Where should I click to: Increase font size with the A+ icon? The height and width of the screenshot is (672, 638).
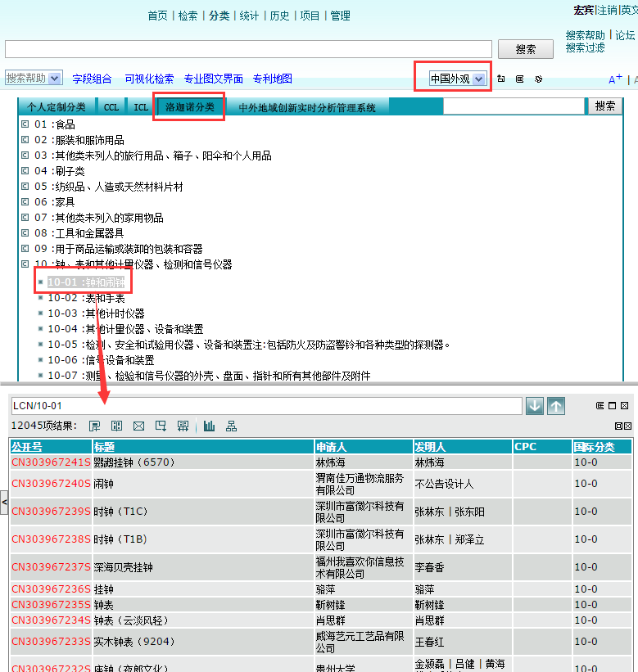point(615,79)
